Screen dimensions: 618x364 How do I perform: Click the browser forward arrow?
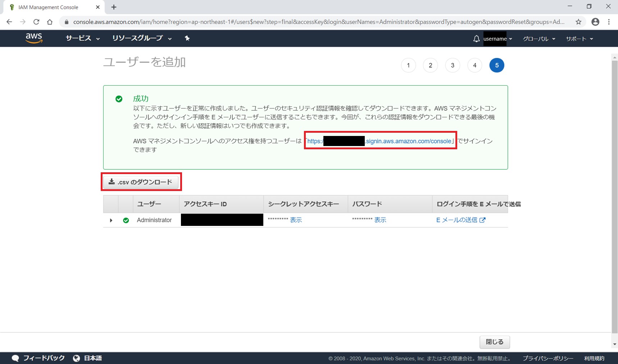pyautogui.click(x=23, y=22)
